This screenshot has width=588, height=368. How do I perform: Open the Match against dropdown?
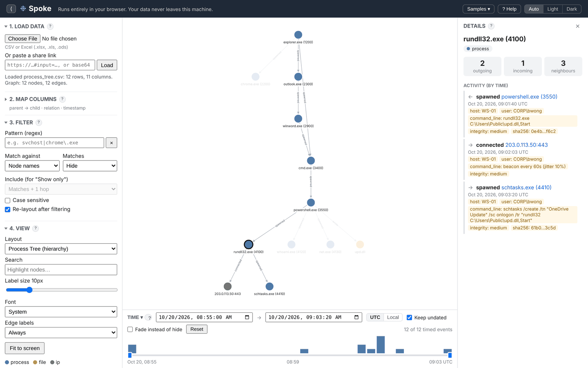coord(32,166)
